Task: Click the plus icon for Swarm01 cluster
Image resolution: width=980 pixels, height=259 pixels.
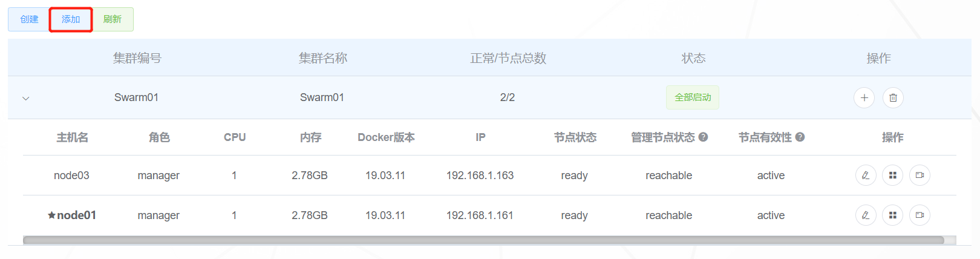Action: [864, 97]
